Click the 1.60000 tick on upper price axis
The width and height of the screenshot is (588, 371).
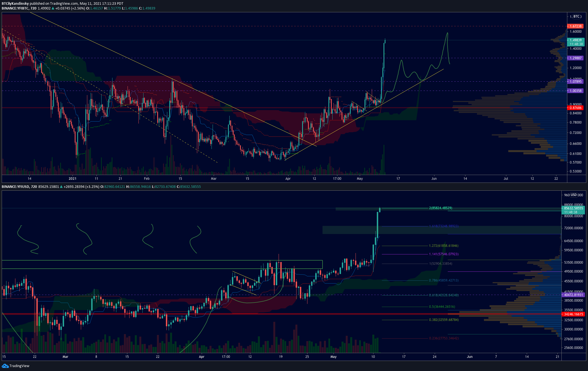coord(576,32)
